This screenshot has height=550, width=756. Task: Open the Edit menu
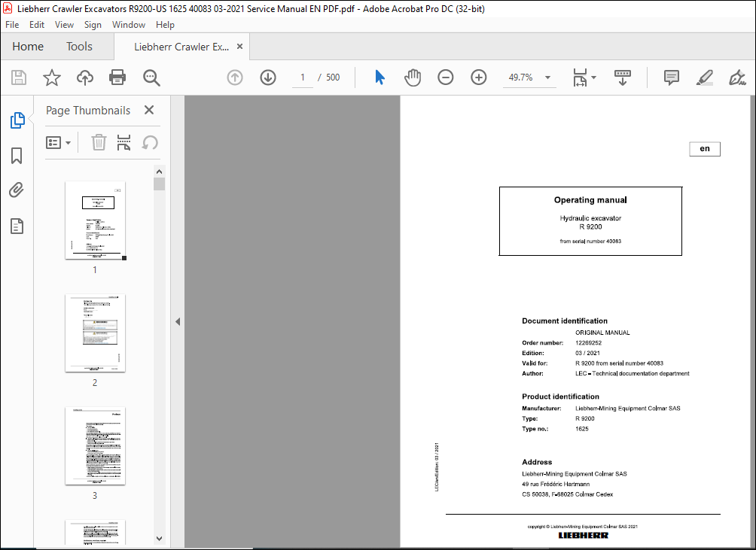pyautogui.click(x=37, y=25)
